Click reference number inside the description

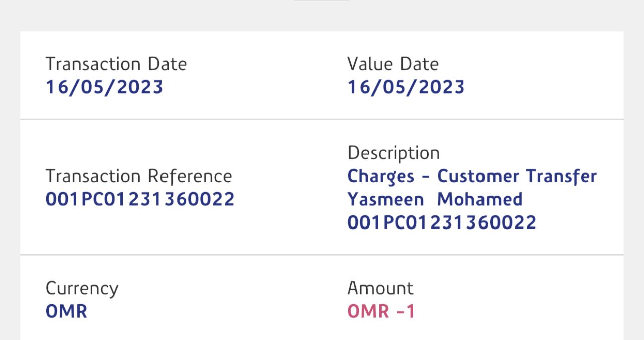pyautogui.click(x=441, y=222)
